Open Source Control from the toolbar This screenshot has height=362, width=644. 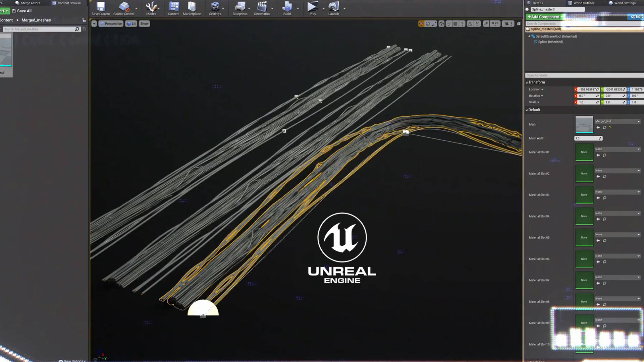[124, 9]
